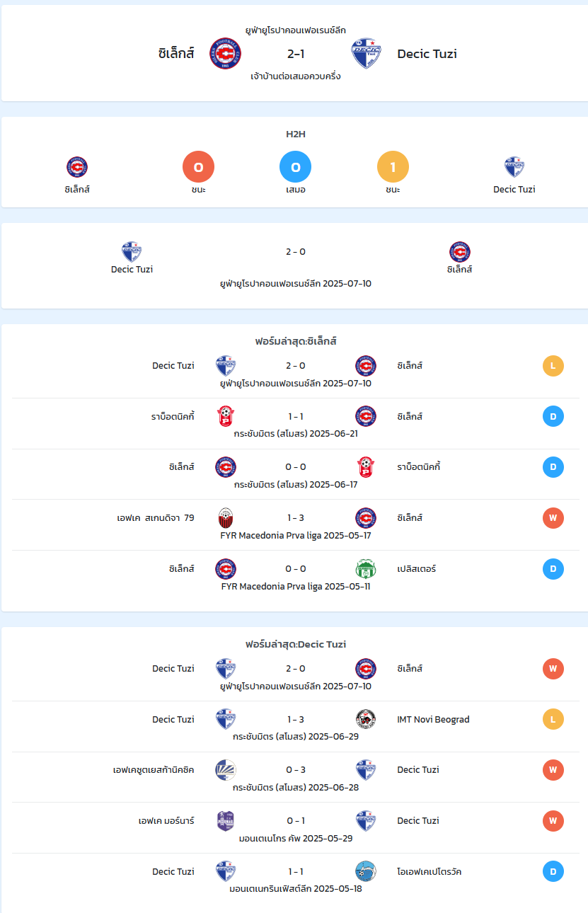Open the IMT Novi Beograd team logo
Screen dimensions: 588x913
pos(366,719)
